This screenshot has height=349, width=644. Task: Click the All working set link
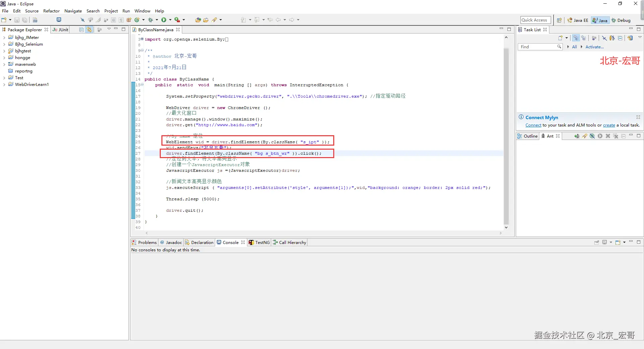575,47
